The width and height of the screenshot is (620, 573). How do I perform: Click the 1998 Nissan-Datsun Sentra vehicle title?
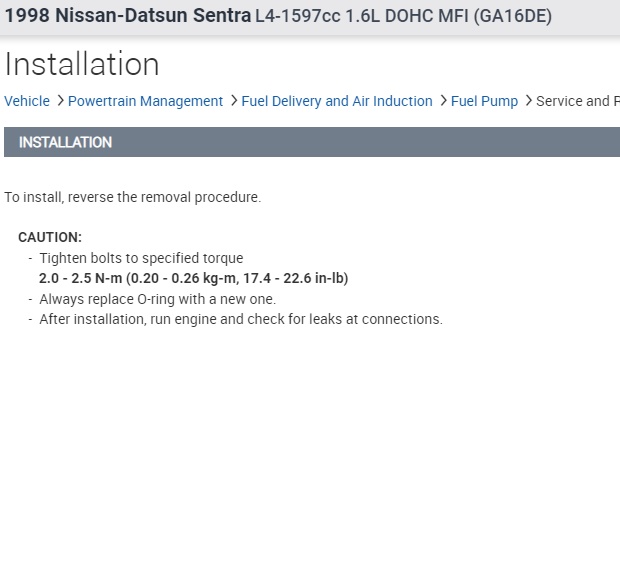click(x=128, y=16)
